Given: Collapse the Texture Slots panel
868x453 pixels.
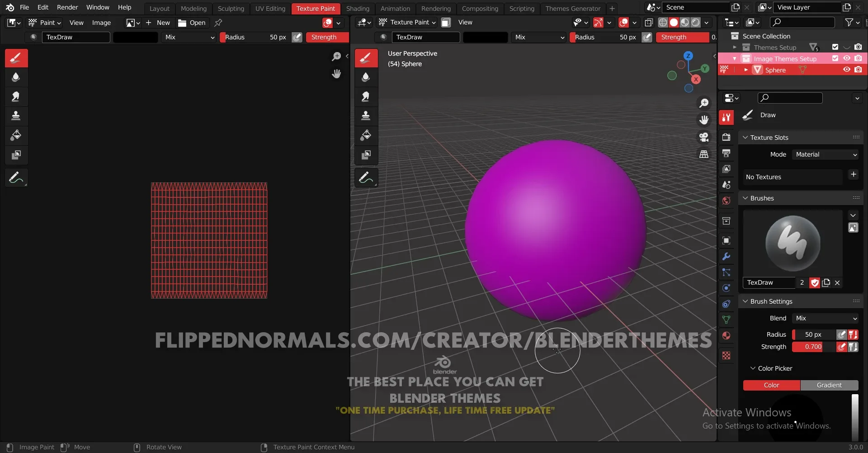Looking at the screenshot, I should tap(745, 138).
